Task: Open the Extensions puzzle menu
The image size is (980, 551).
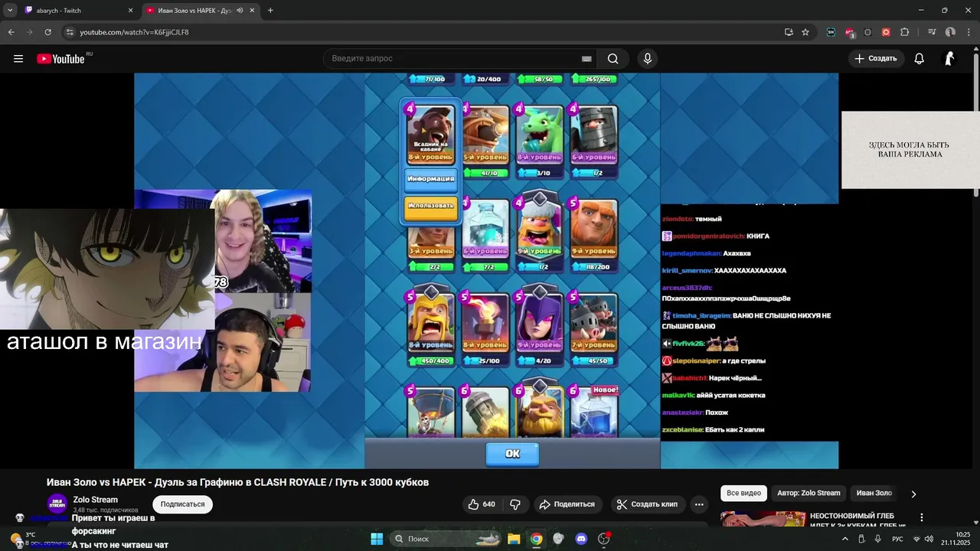Action: pyautogui.click(x=905, y=32)
